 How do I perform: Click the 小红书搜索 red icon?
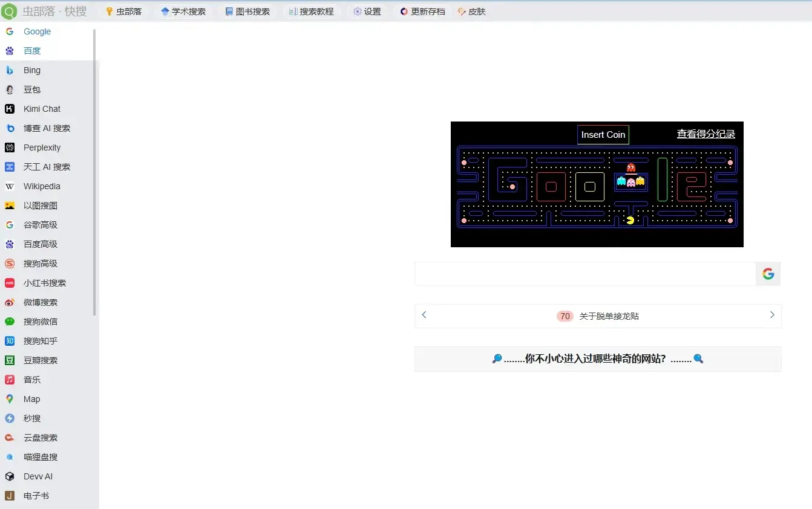[10, 283]
